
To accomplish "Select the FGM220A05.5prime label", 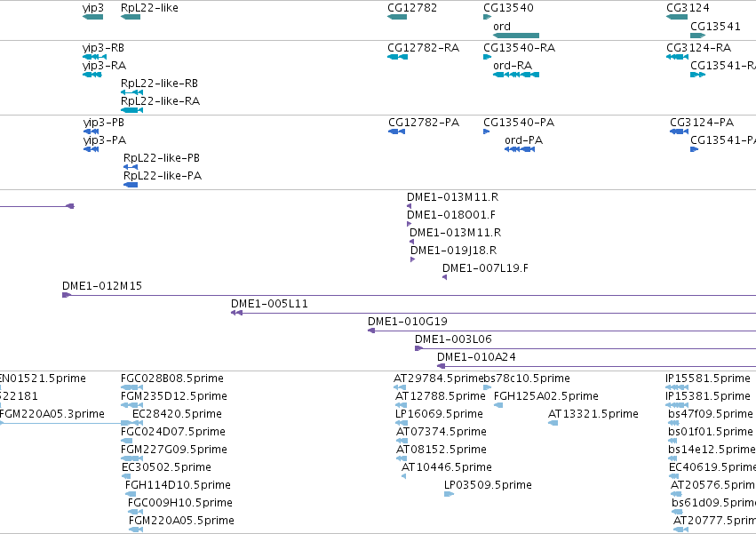I will [182, 521].
